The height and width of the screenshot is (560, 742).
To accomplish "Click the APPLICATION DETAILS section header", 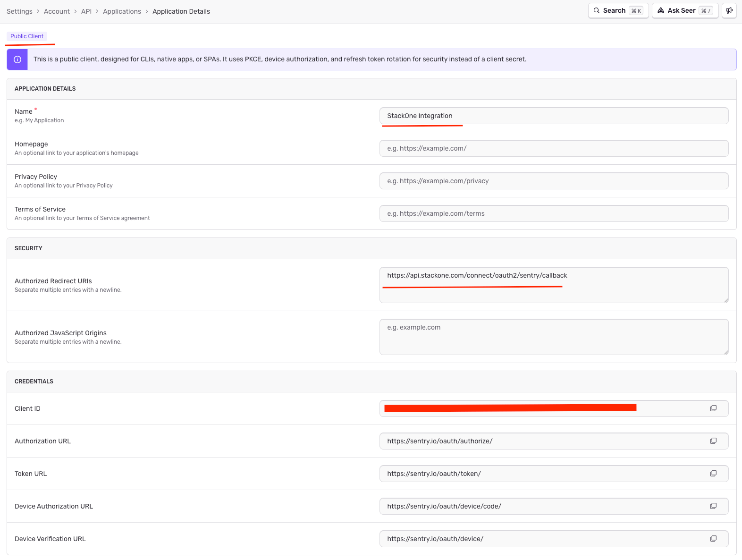I will pyautogui.click(x=45, y=89).
